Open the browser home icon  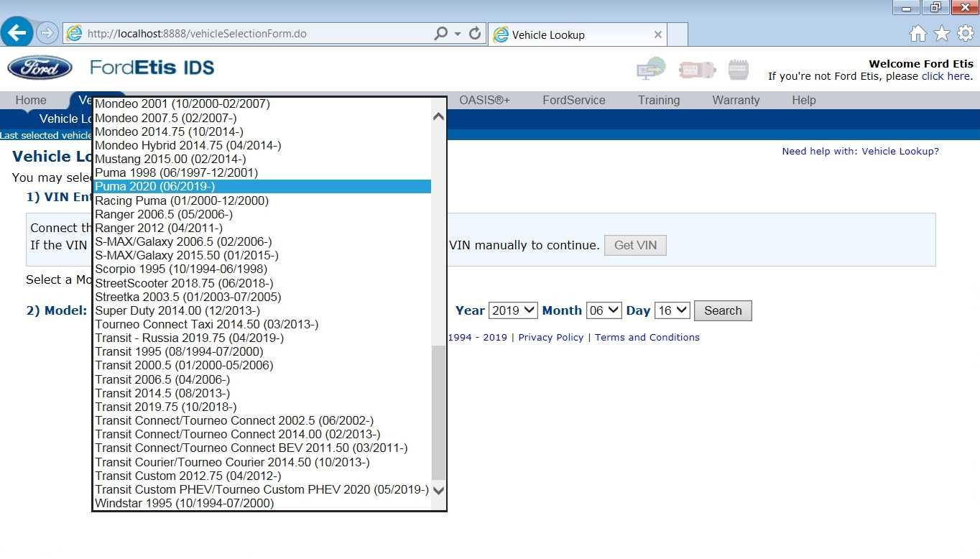click(x=917, y=34)
